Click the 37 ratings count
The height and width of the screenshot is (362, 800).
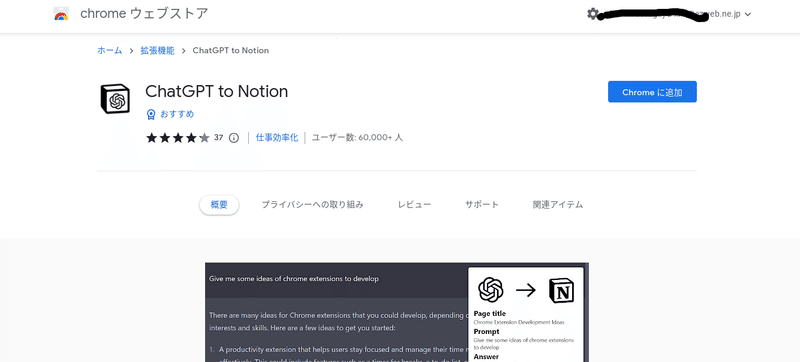click(x=218, y=138)
